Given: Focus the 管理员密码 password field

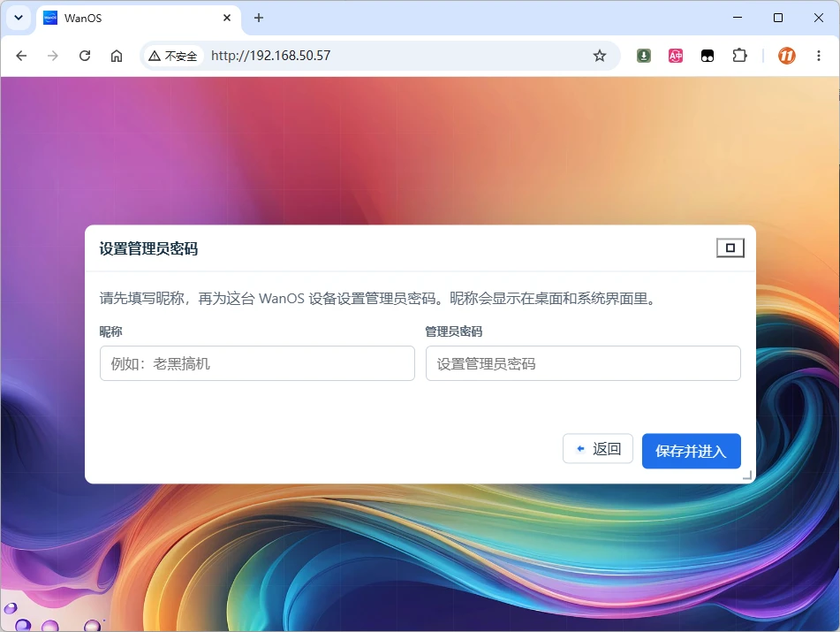Looking at the screenshot, I should point(583,363).
